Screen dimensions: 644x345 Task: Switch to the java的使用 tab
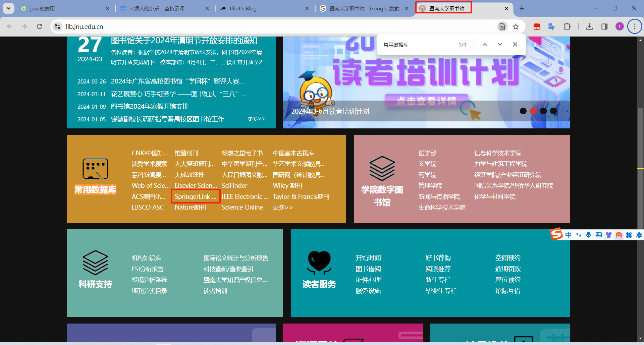[64, 8]
